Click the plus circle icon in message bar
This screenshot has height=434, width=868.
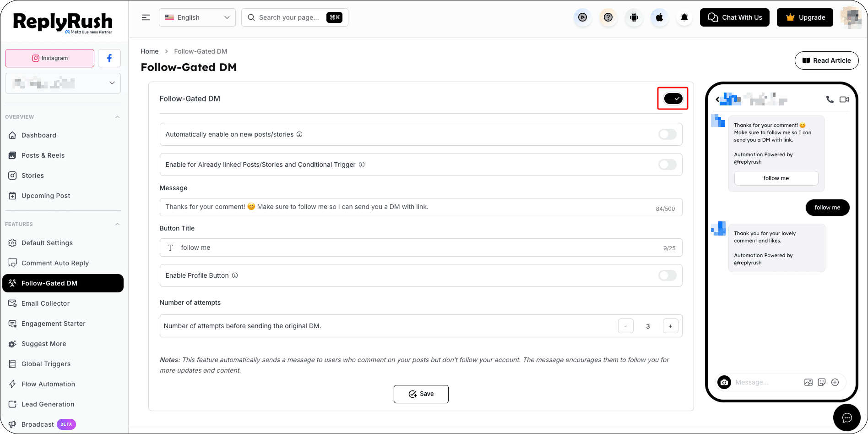pyautogui.click(x=835, y=382)
